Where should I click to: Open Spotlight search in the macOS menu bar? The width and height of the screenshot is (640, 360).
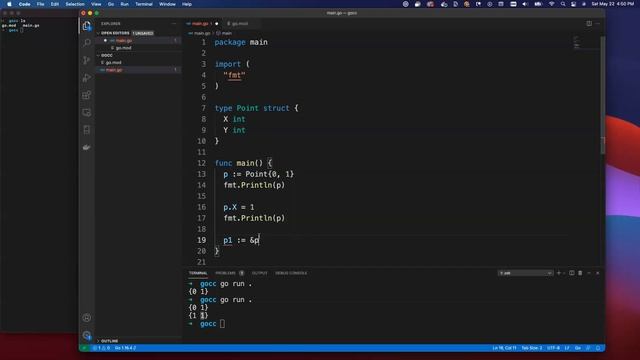pyautogui.click(x=563, y=4)
